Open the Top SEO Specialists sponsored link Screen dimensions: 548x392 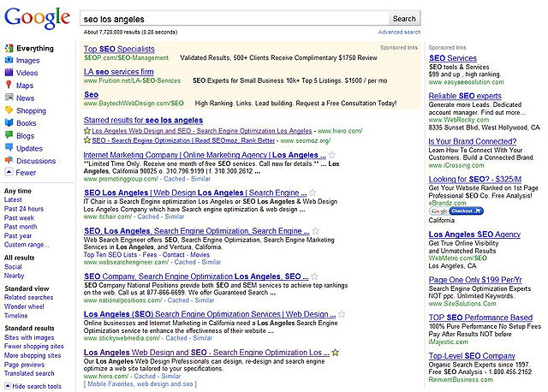point(119,50)
